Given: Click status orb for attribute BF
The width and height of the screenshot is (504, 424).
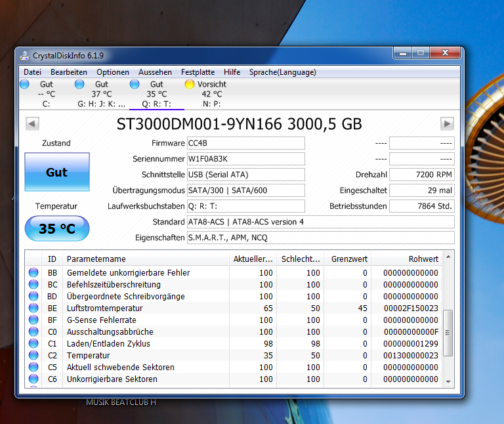Looking at the screenshot, I should pyautogui.click(x=33, y=320).
